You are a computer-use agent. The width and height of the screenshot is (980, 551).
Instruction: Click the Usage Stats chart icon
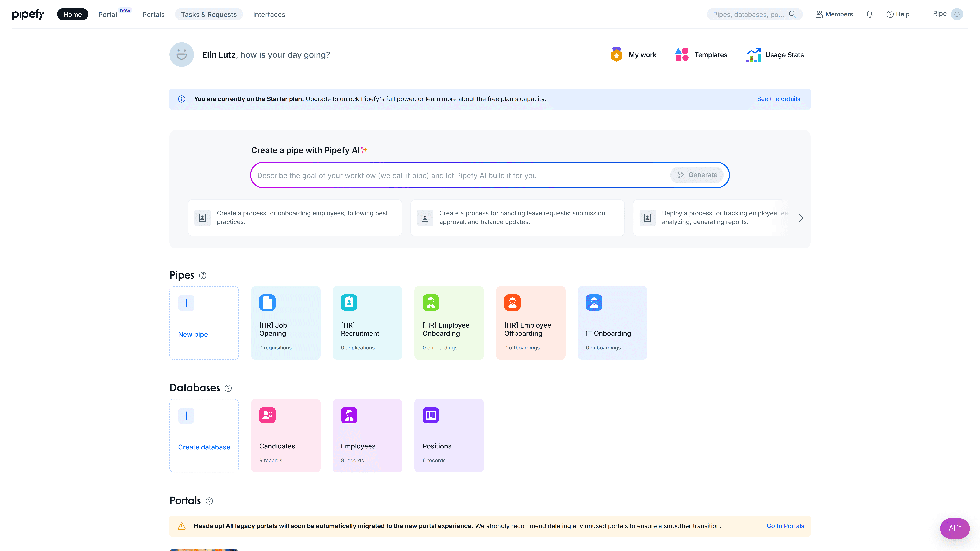click(x=753, y=55)
